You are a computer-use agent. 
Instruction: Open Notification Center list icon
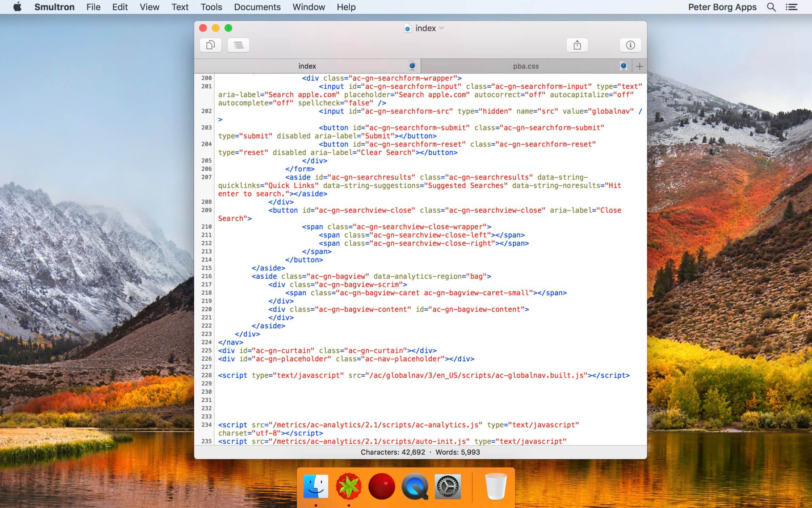tap(792, 7)
